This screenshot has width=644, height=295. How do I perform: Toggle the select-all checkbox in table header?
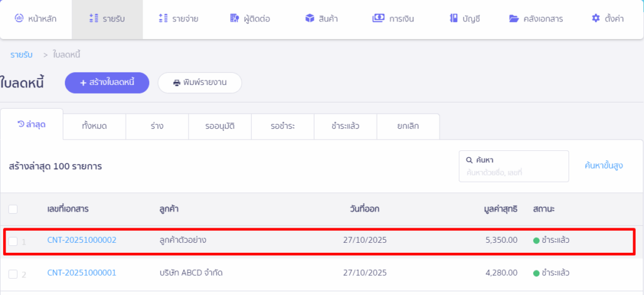[13, 209]
